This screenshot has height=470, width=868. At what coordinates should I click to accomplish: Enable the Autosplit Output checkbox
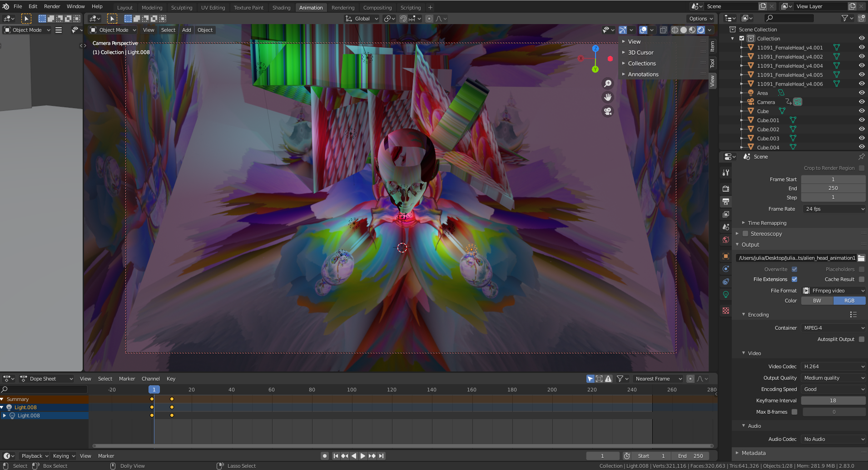pyautogui.click(x=862, y=339)
